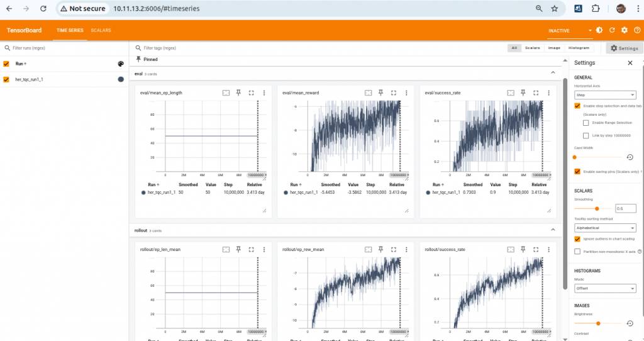This screenshot has width=644, height=341.
Task: Uncheck the her_tqc_run1_1 run
Action: [x=6, y=79]
